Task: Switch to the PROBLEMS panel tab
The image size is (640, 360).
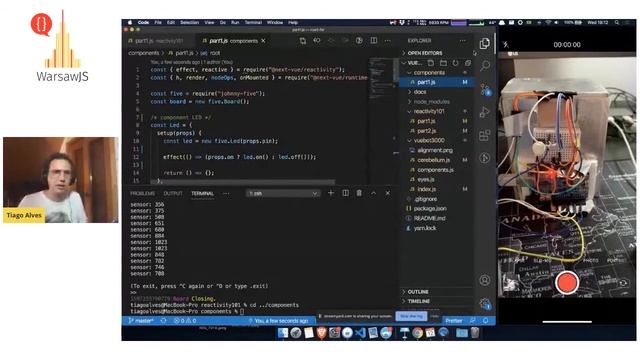Action: pos(142,193)
